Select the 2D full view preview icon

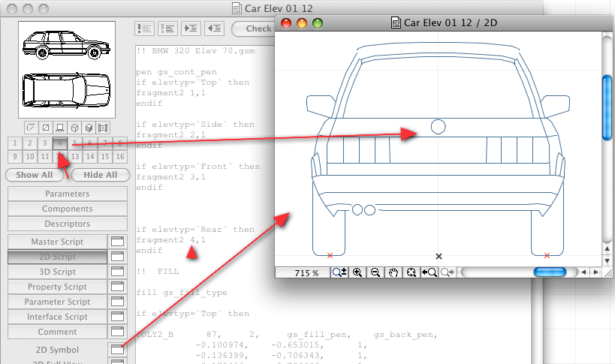click(x=46, y=128)
